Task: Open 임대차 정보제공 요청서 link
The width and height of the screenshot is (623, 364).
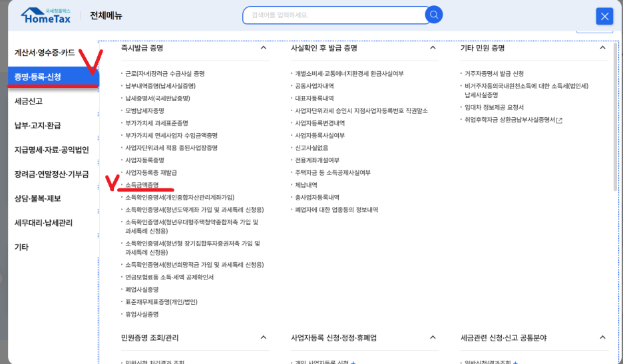Action: 494,107
